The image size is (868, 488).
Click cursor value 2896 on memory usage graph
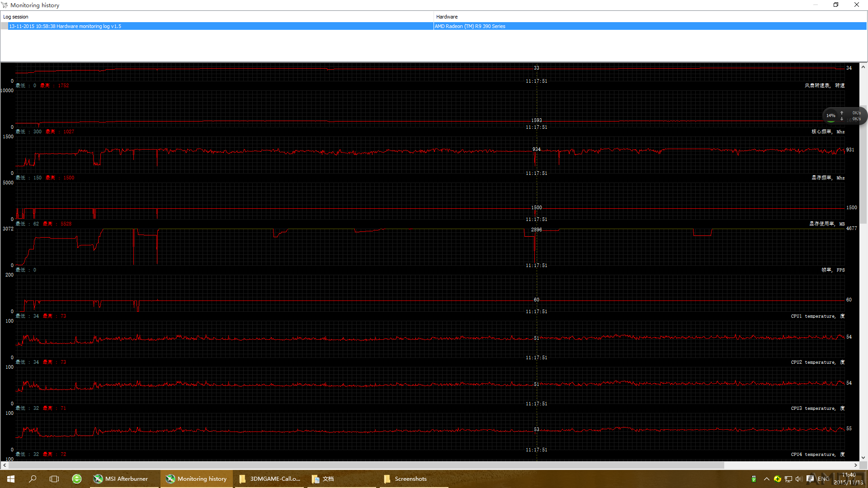(x=536, y=230)
